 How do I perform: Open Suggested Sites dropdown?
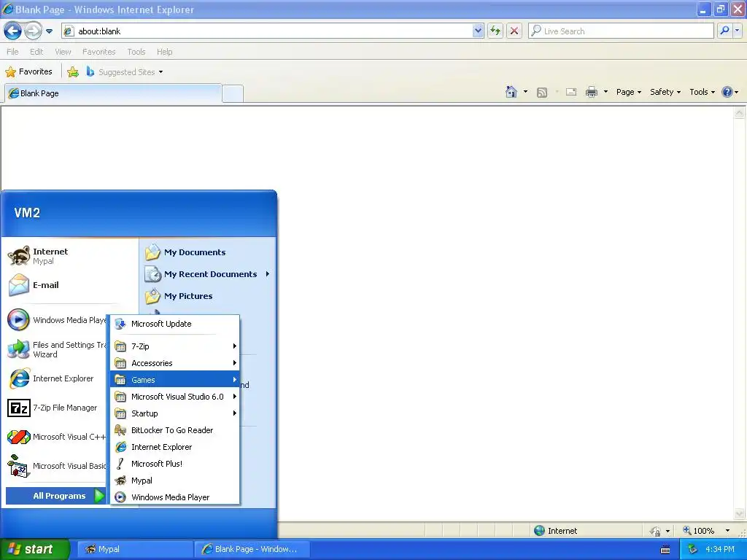click(x=125, y=72)
